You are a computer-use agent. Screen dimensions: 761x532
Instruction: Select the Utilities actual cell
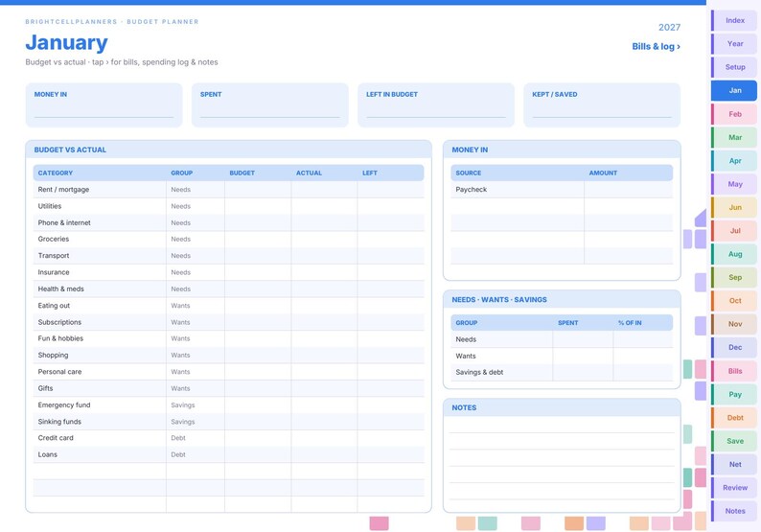point(324,206)
